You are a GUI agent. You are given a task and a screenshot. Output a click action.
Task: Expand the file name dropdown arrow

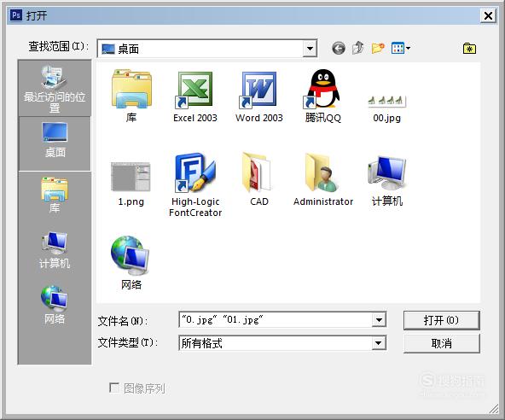379,320
